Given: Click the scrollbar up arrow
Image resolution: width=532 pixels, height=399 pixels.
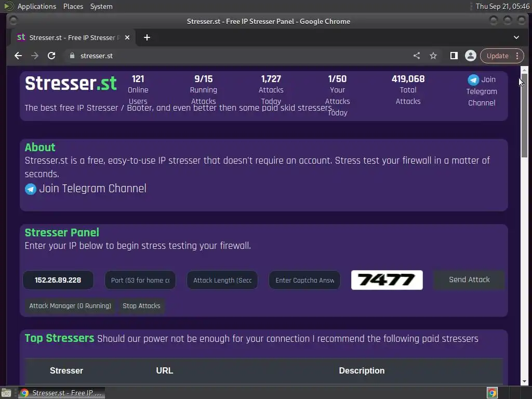Looking at the screenshot, I should coord(524,70).
